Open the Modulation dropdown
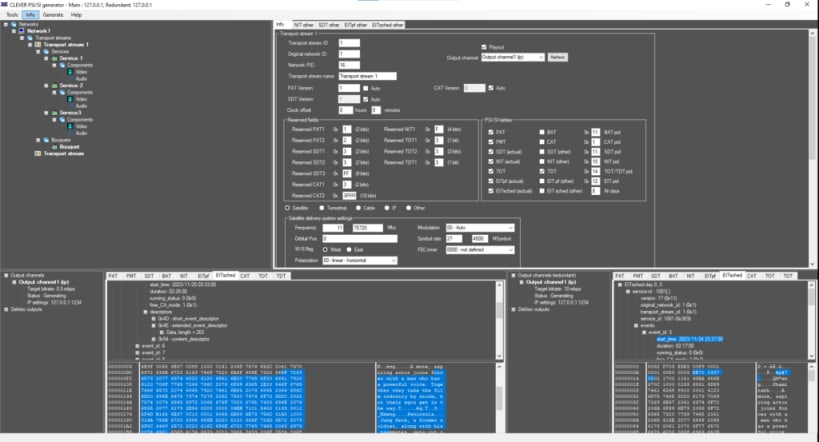 479,228
